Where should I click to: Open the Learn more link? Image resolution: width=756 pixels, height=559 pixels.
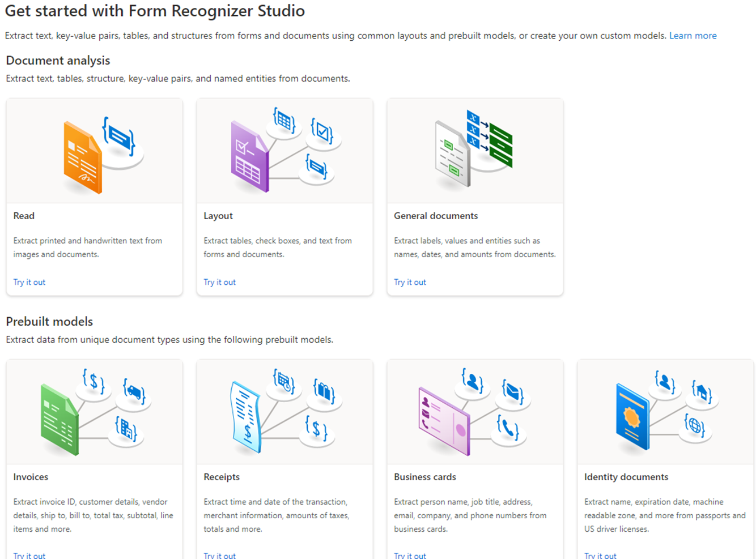[693, 35]
